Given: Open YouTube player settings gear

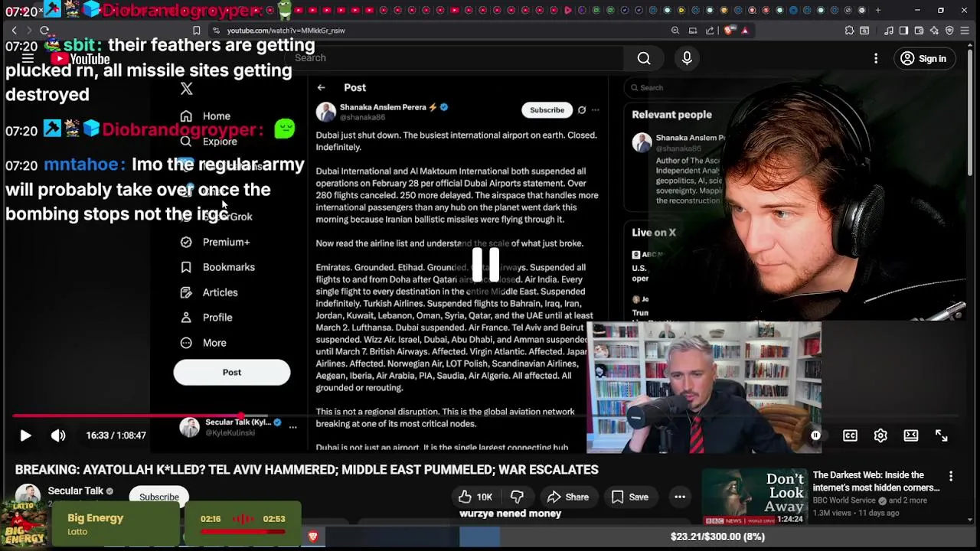Looking at the screenshot, I should pyautogui.click(x=880, y=435).
